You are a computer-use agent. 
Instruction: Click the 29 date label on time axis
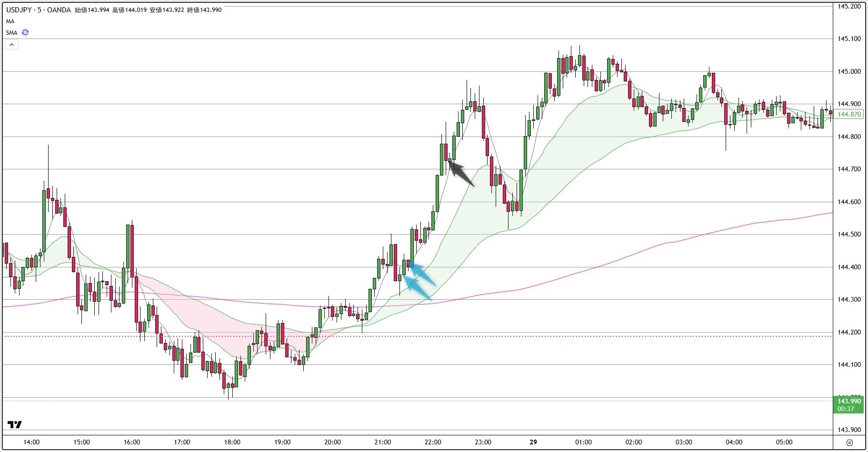pyautogui.click(x=533, y=442)
